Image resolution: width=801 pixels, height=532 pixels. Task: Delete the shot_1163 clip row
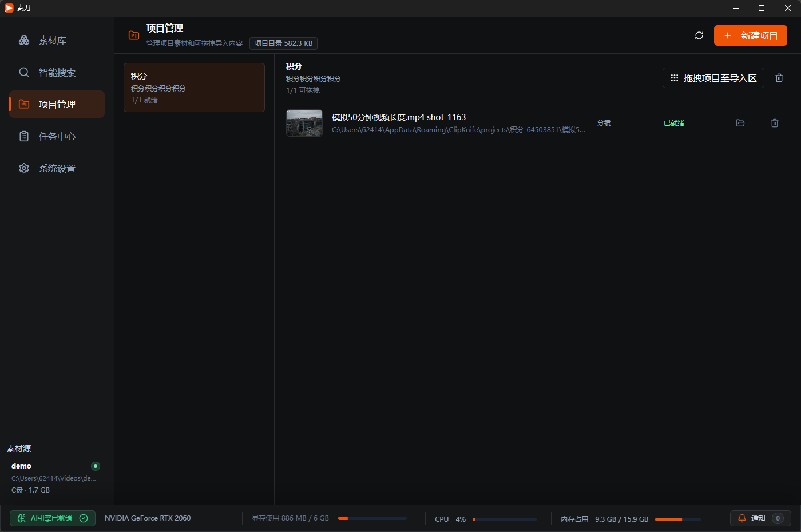775,123
